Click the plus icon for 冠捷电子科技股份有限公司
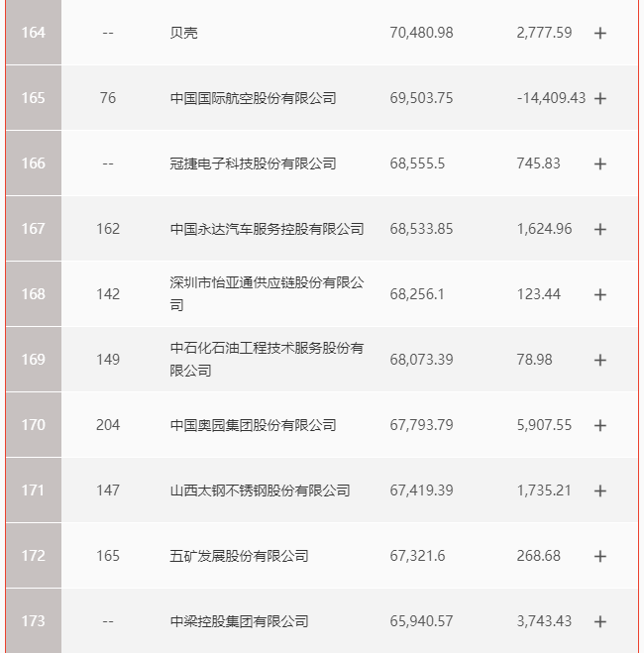644x653 pixels. (x=599, y=163)
